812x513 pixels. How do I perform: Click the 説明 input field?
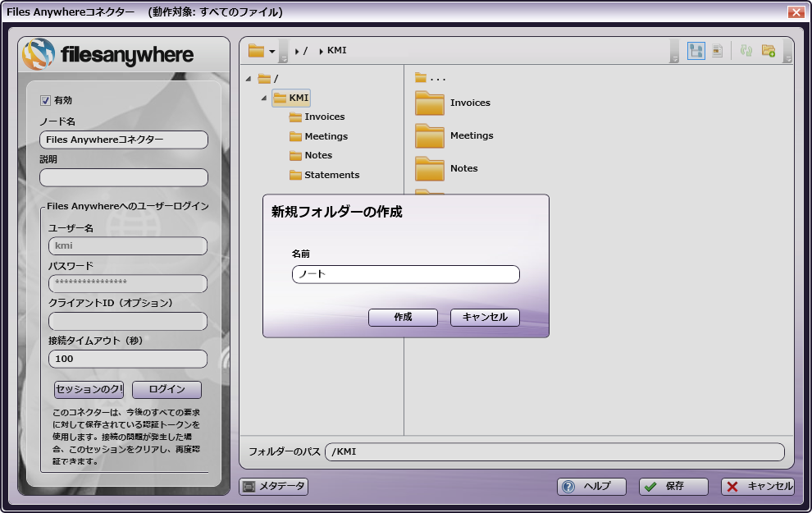coord(124,178)
